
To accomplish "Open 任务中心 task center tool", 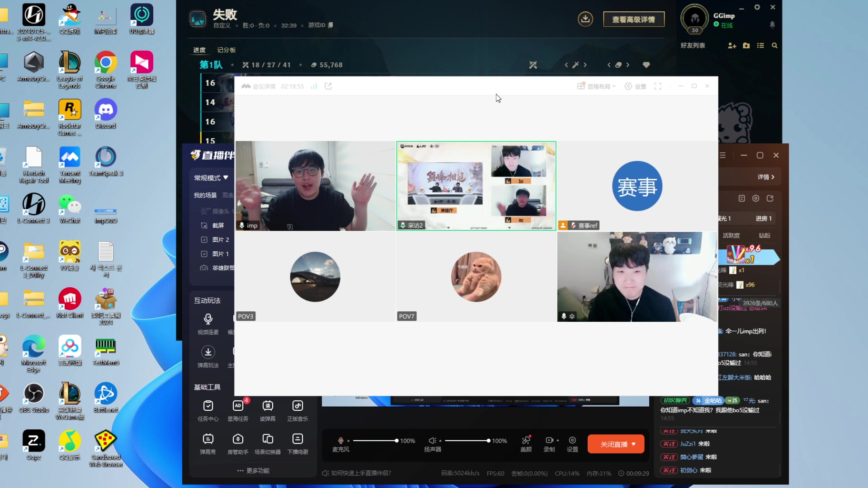I will point(208,411).
